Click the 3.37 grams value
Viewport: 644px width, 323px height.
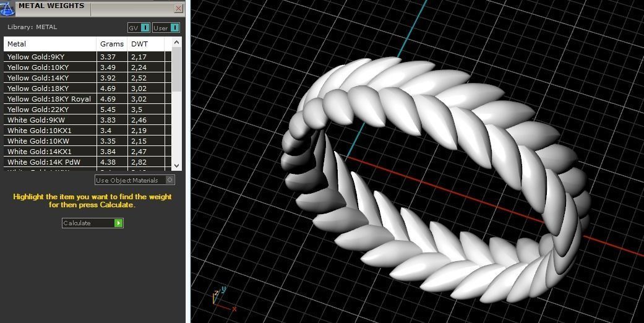click(x=108, y=57)
